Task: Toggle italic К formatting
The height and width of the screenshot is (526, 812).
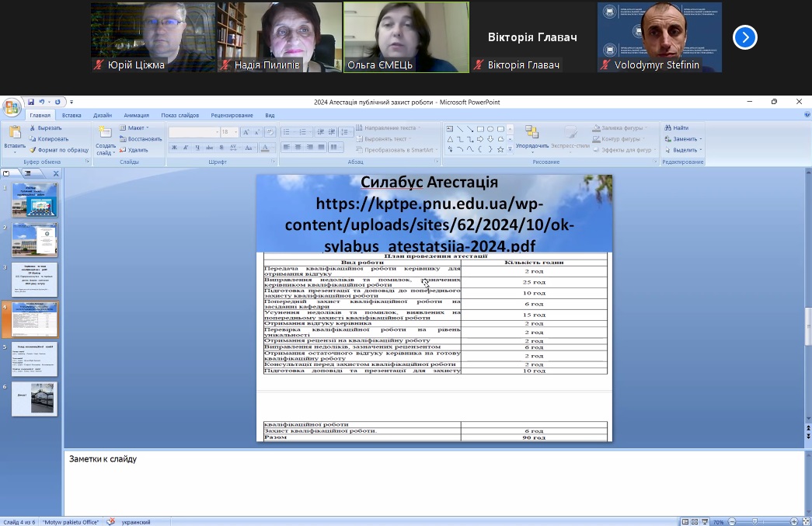Action: click(186, 148)
